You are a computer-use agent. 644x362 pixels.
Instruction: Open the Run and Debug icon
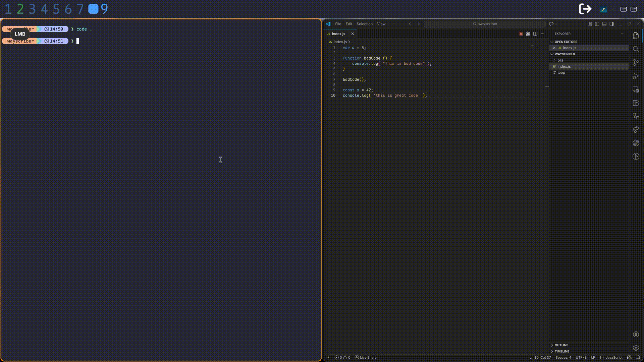click(636, 76)
